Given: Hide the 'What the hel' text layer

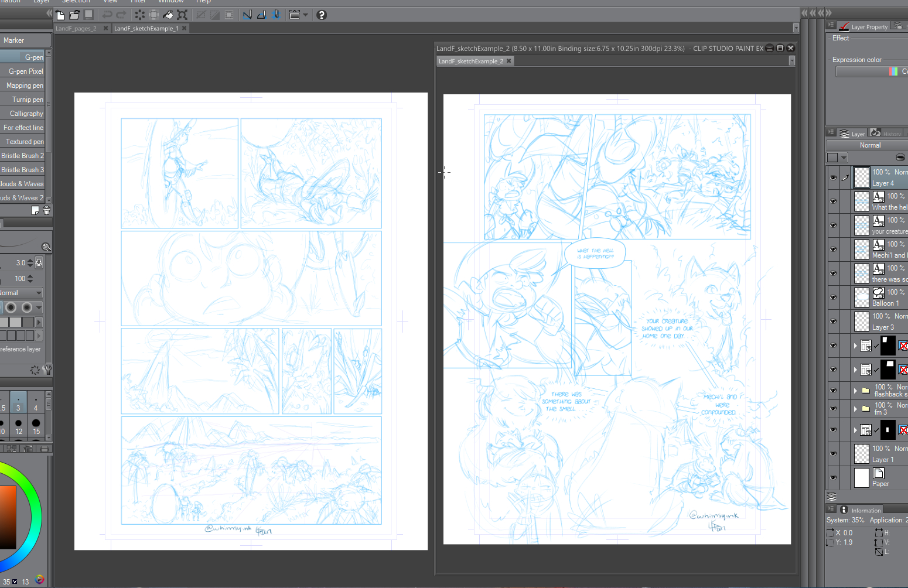Looking at the screenshot, I should (833, 201).
